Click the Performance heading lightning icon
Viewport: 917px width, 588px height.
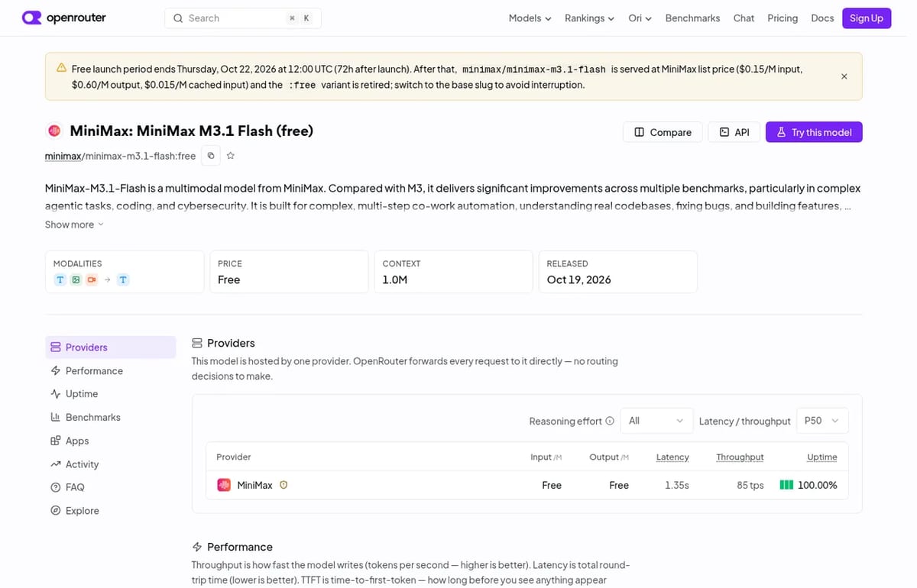coord(197,548)
